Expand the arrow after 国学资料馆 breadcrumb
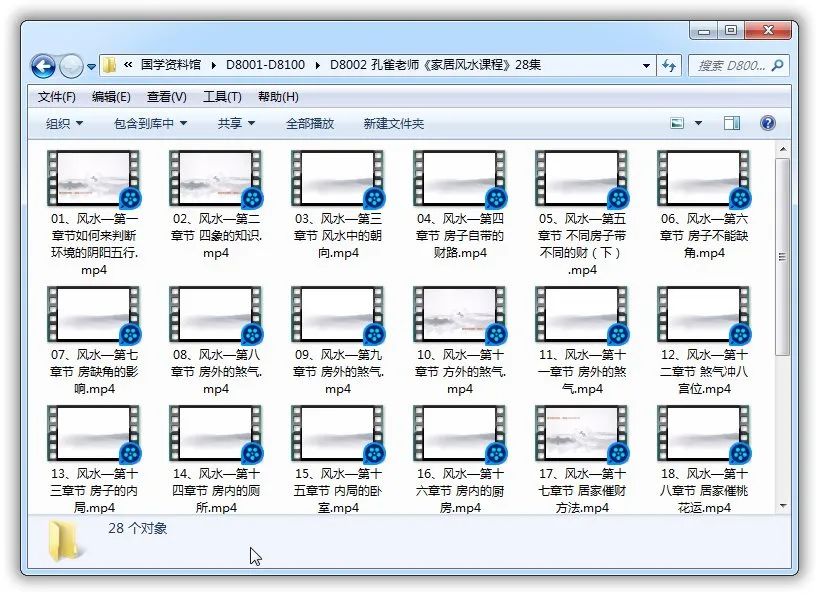 click(x=214, y=65)
